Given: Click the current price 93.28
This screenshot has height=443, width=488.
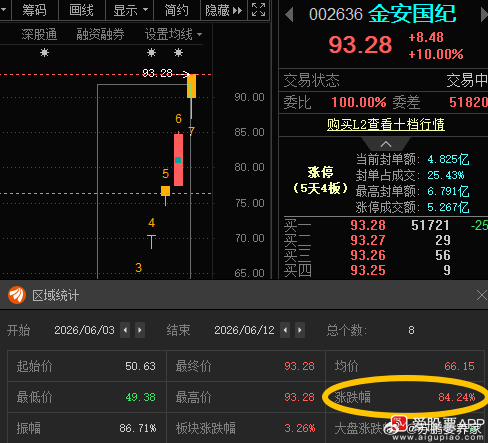Looking at the screenshot, I should (360, 45).
